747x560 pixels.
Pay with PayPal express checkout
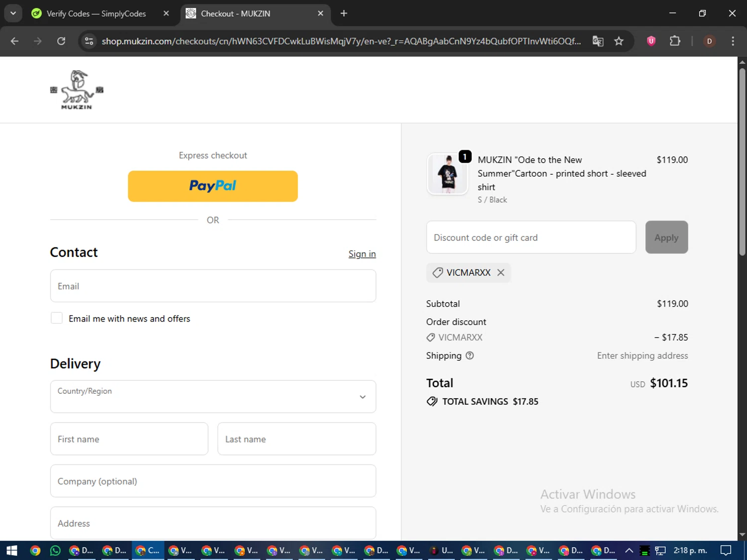213,186
